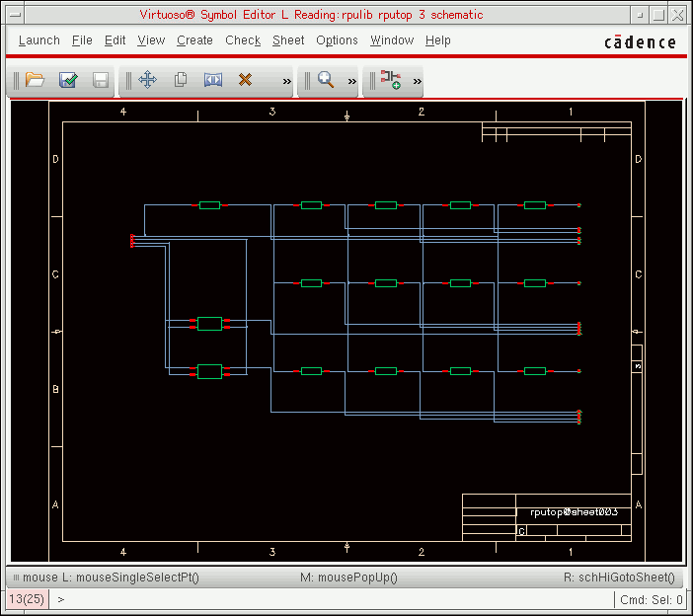Expand overflow chevron after the instance icon

(418, 81)
